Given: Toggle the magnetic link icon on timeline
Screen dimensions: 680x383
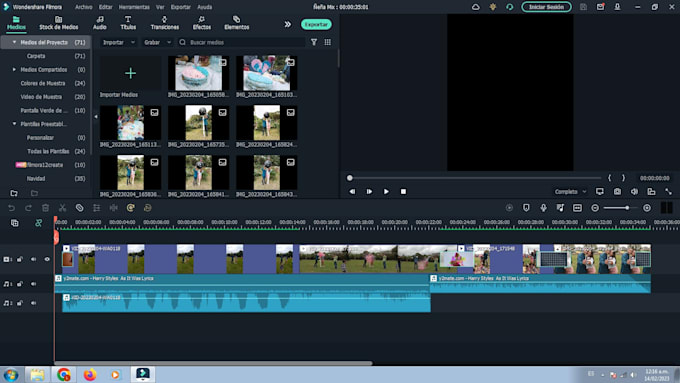Looking at the screenshot, I should (x=39, y=223).
